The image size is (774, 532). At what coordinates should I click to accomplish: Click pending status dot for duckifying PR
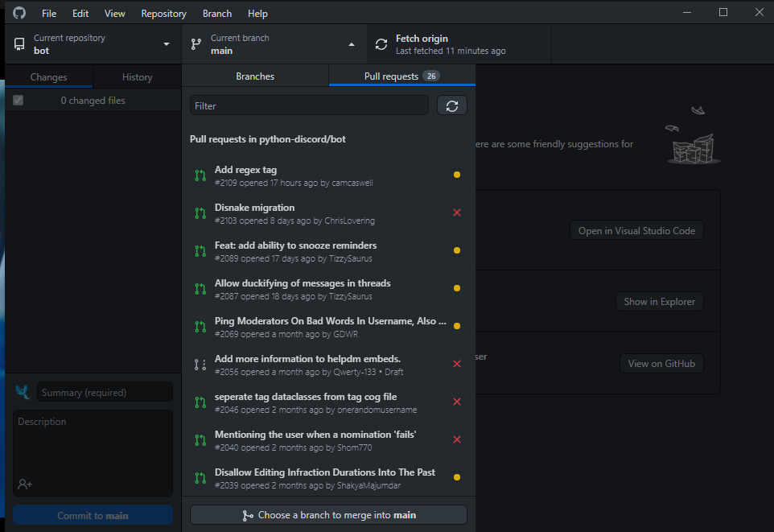tap(457, 288)
